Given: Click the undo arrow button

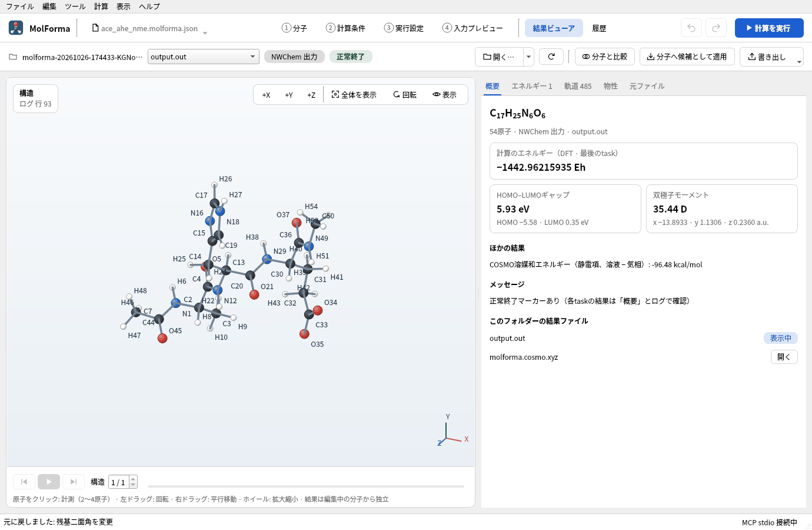Looking at the screenshot, I should point(691,28).
